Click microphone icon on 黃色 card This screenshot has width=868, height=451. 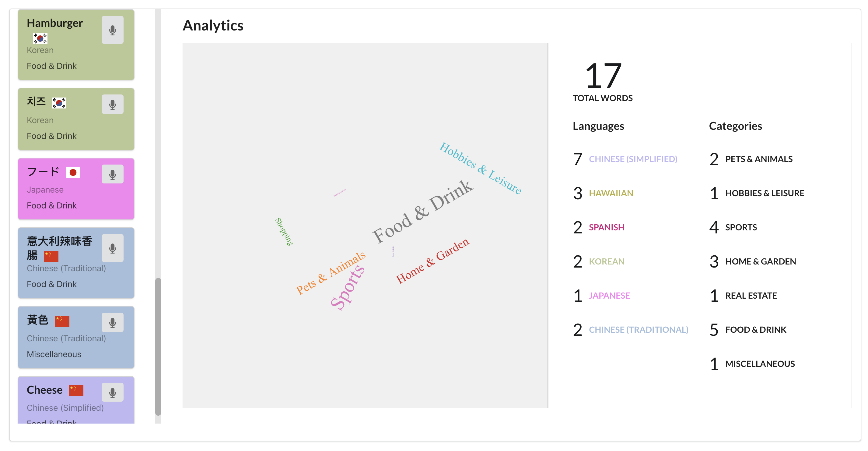tap(113, 322)
